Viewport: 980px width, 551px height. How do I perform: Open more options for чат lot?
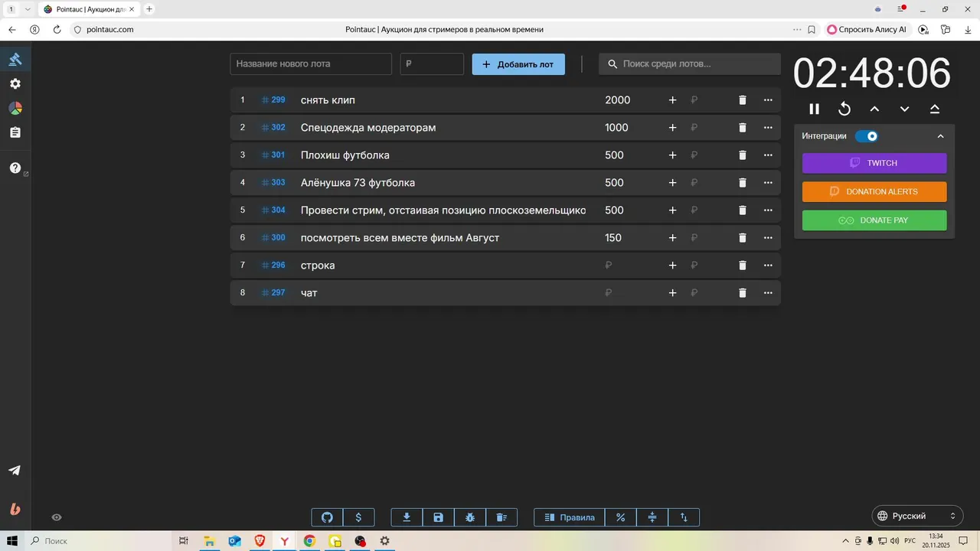coord(768,293)
